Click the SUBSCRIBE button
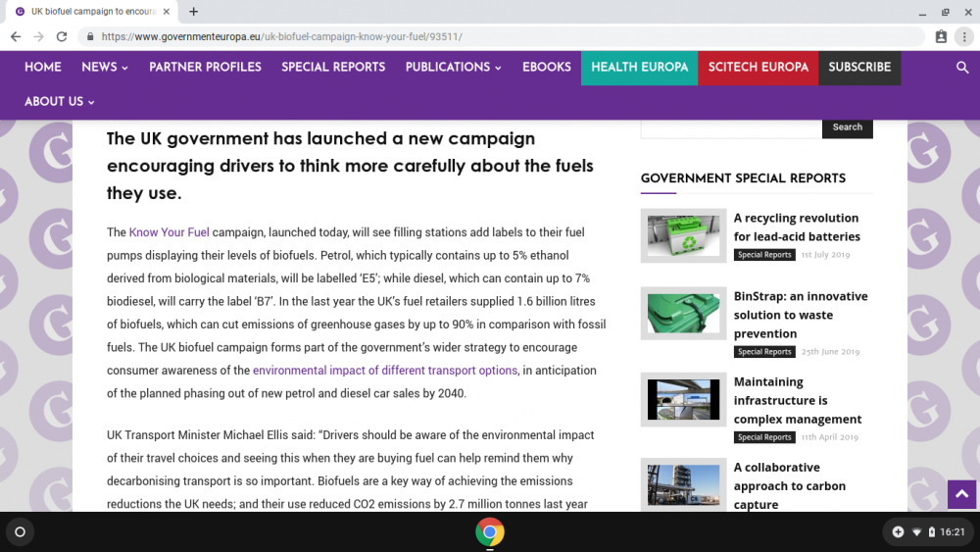 tap(860, 68)
